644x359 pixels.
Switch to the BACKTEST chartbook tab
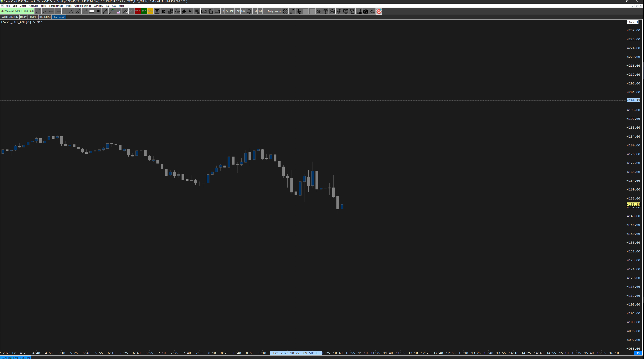click(45, 17)
